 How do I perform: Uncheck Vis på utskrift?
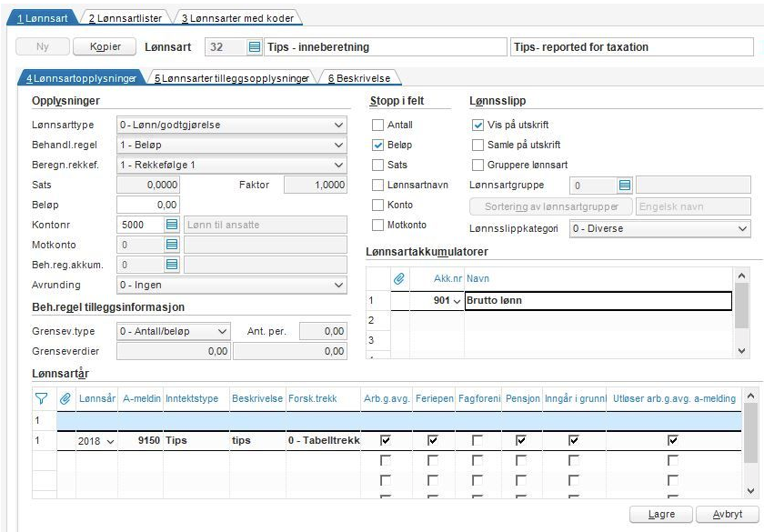click(x=478, y=125)
